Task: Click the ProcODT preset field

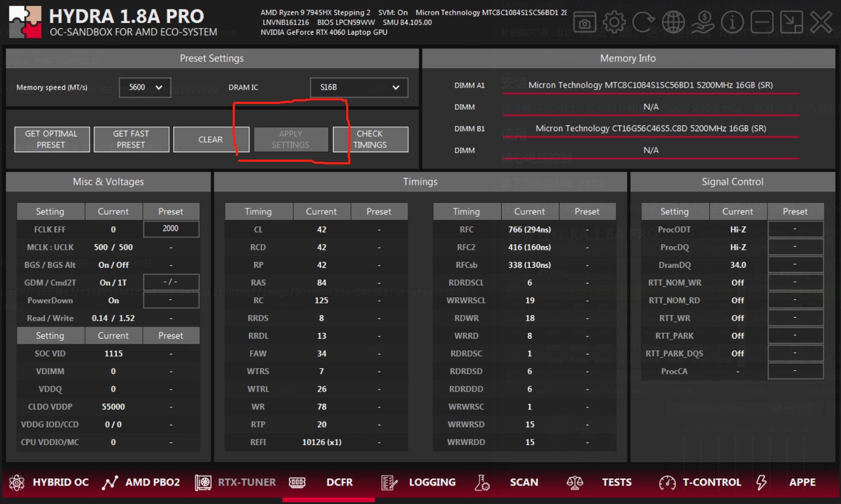Action: pyautogui.click(x=795, y=229)
